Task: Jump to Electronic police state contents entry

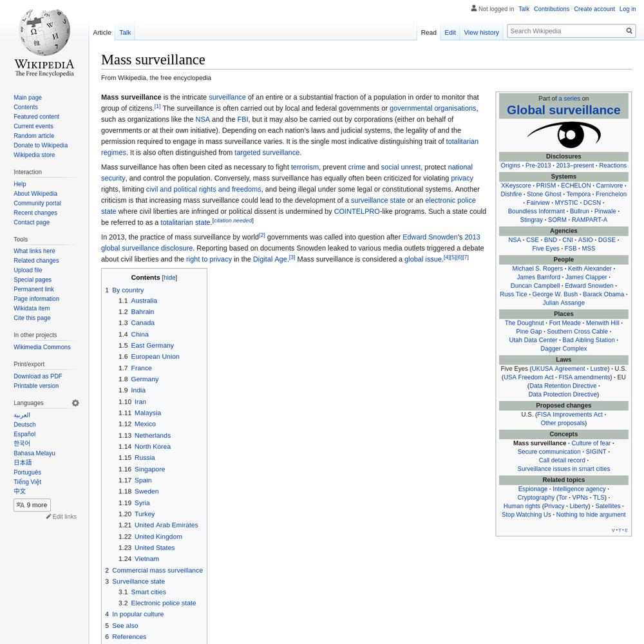Action: (164, 603)
